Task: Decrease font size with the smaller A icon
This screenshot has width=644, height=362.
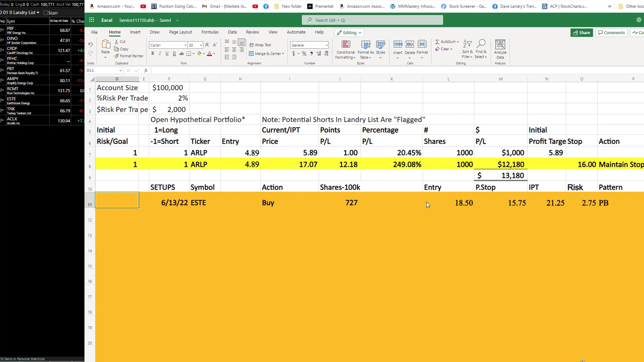Action: coord(215,45)
